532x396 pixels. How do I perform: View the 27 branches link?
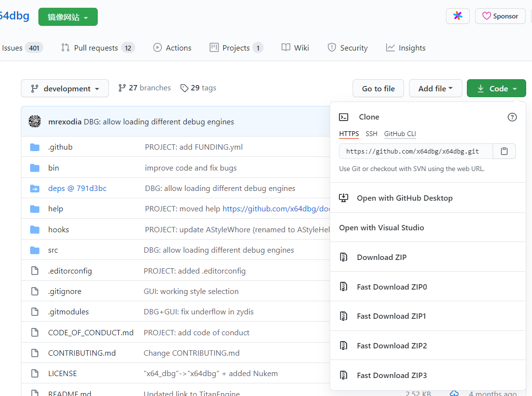pyautogui.click(x=144, y=88)
